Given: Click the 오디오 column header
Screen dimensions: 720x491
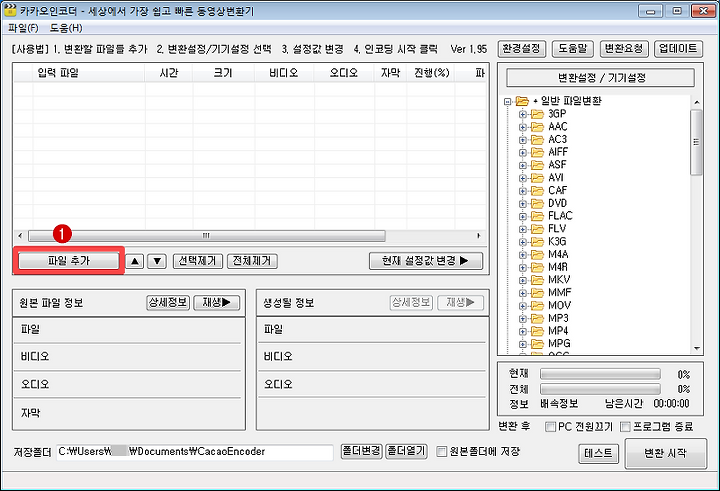Looking at the screenshot, I should tap(344, 73).
